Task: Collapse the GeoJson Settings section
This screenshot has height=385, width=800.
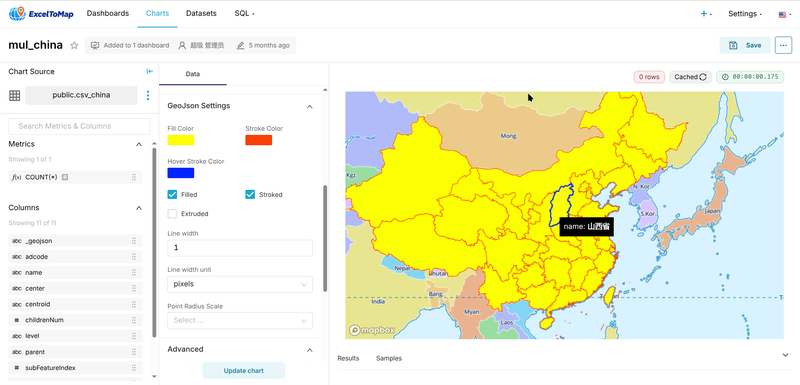Action: point(309,107)
